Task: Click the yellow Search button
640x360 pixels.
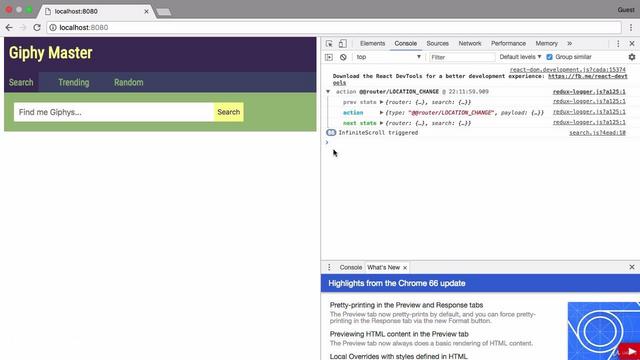Action: (229, 112)
